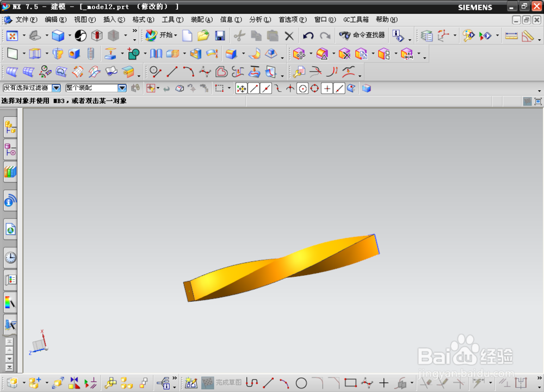Expand the top view toolbar overflow chevron

point(134,31)
